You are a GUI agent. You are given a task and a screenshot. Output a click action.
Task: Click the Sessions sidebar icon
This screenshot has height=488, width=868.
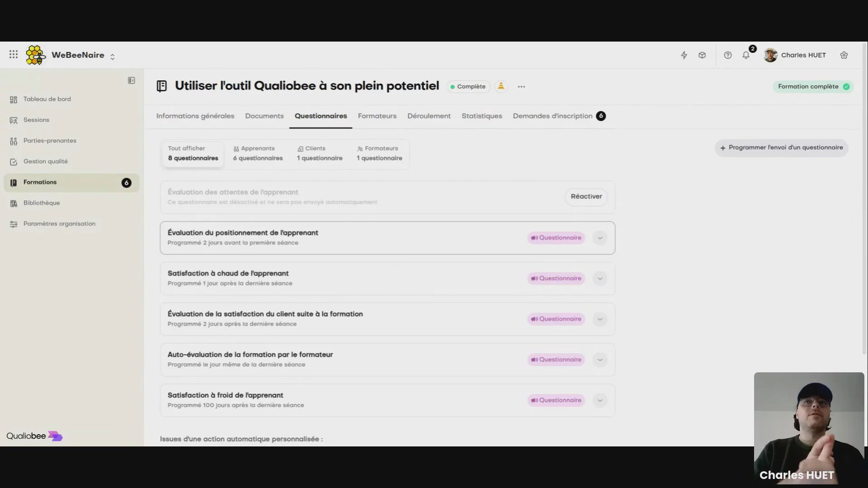pos(14,121)
